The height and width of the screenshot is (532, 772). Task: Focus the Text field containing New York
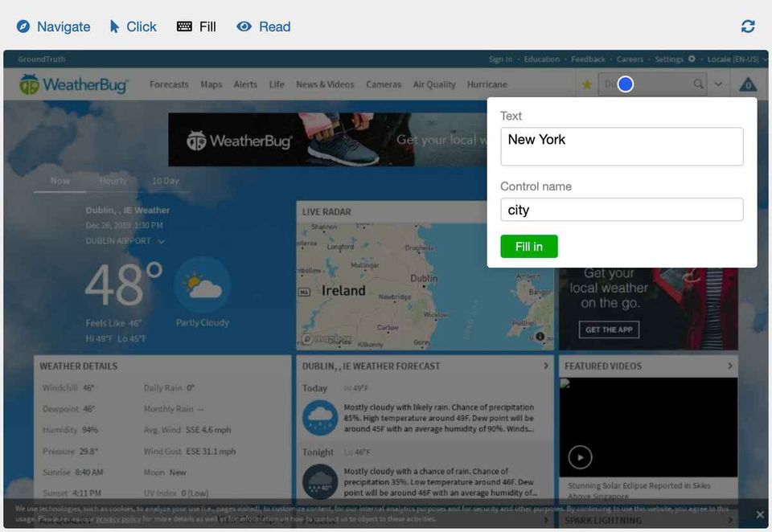pyautogui.click(x=622, y=146)
